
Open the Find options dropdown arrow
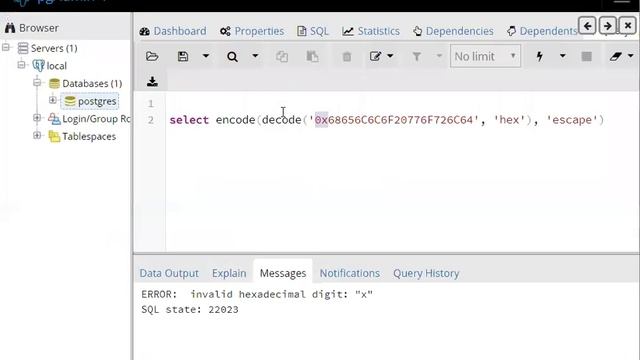(x=255, y=56)
